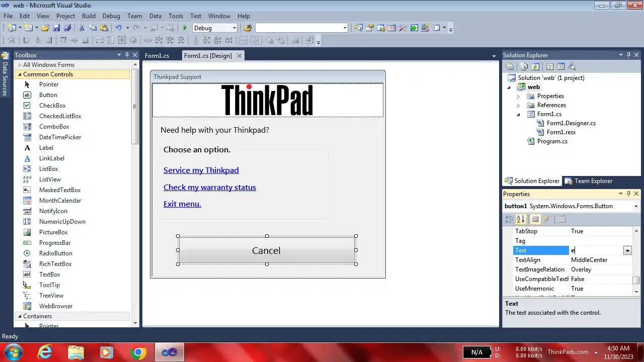
Task: Open the Tools menu
Action: 176,16
